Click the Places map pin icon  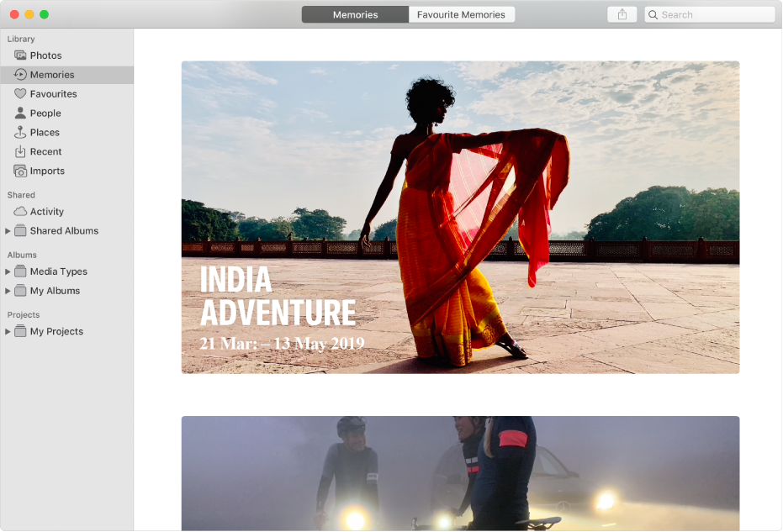[20, 133]
